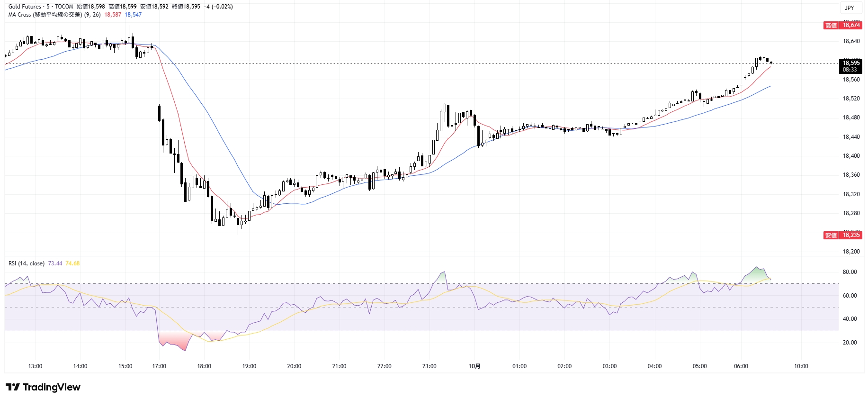The height and width of the screenshot is (399, 868).
Task: Click the blue MA value 18,547
Action: coord(133,15)
